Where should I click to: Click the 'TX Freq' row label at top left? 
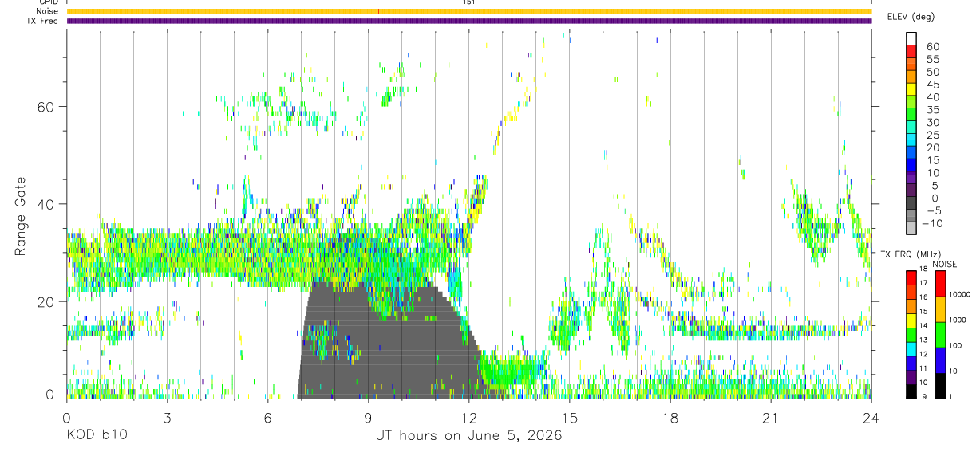(x=41, y=21)
